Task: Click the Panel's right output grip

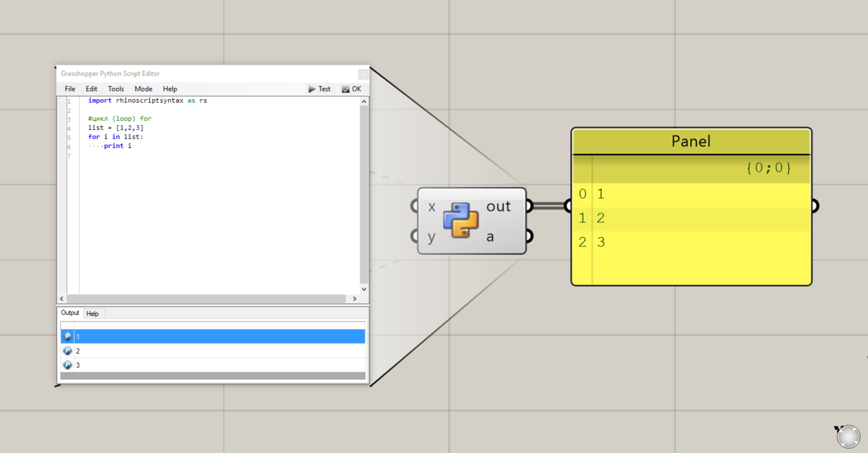Action: 815,206
